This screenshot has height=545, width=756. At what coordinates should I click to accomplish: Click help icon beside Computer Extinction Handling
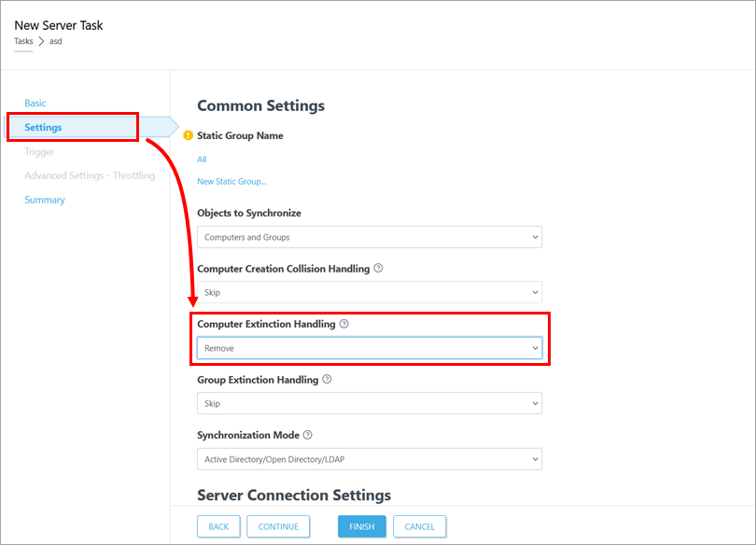tap(343, 324)
